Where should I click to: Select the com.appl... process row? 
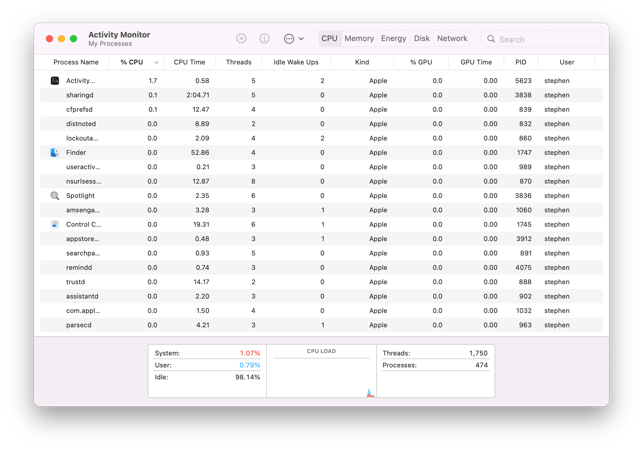322,310
